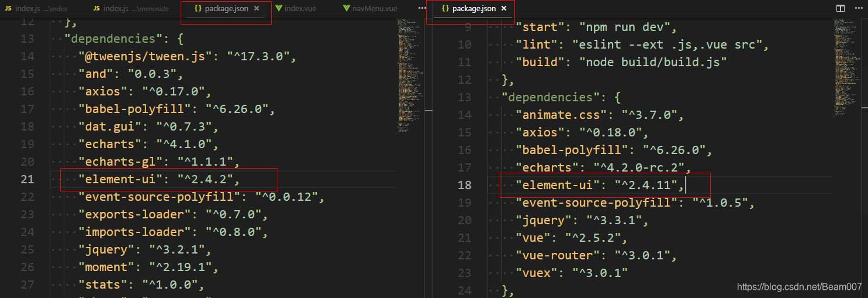This screenshot has height=298, width=868.
Task: Click line number 13 in right editor gutter
Action: tap(465, 97)
